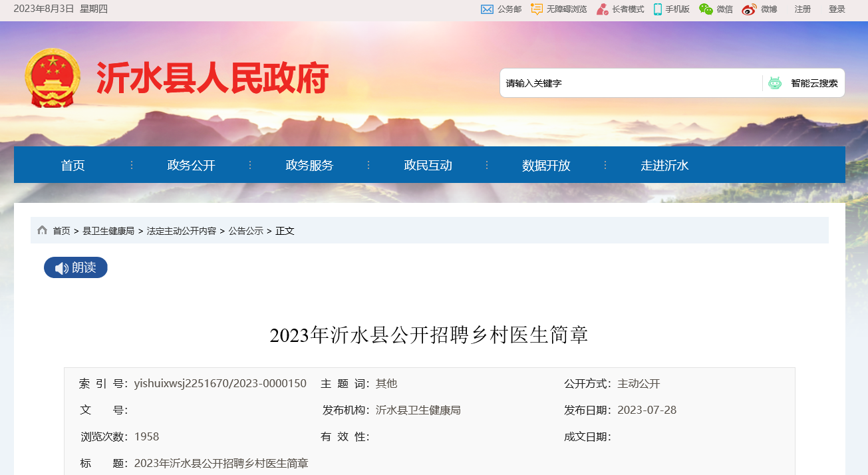Select 走进沂水 in the navigation bar
Image resolution: width=868 pixels, height=475 pixels.
click(664, 166)
